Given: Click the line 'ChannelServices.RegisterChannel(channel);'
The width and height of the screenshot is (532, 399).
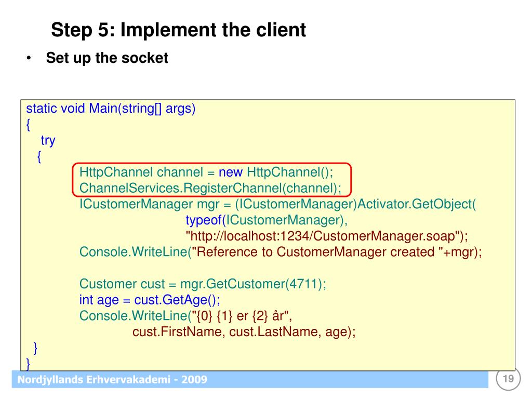Looking at the screenshot, I should coord(210,188).
